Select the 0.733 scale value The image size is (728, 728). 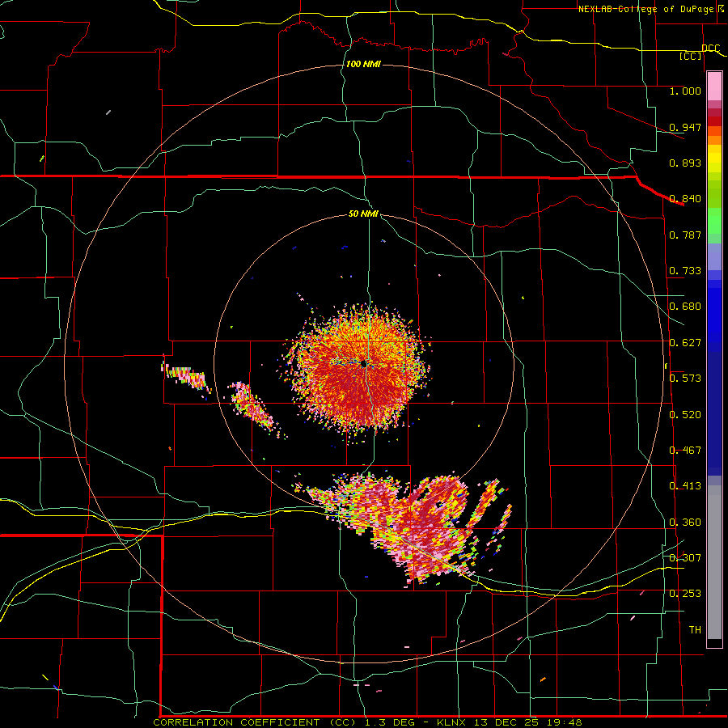point(685,271)
